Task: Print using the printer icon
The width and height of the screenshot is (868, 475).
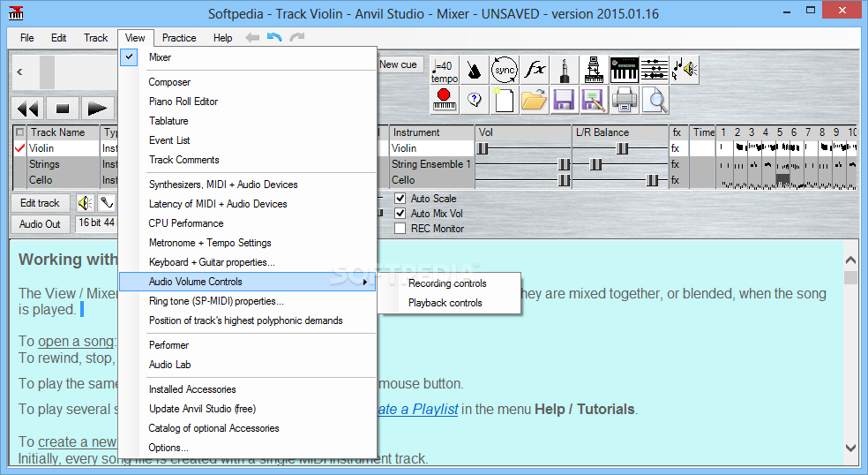Action: click(625, 100)
